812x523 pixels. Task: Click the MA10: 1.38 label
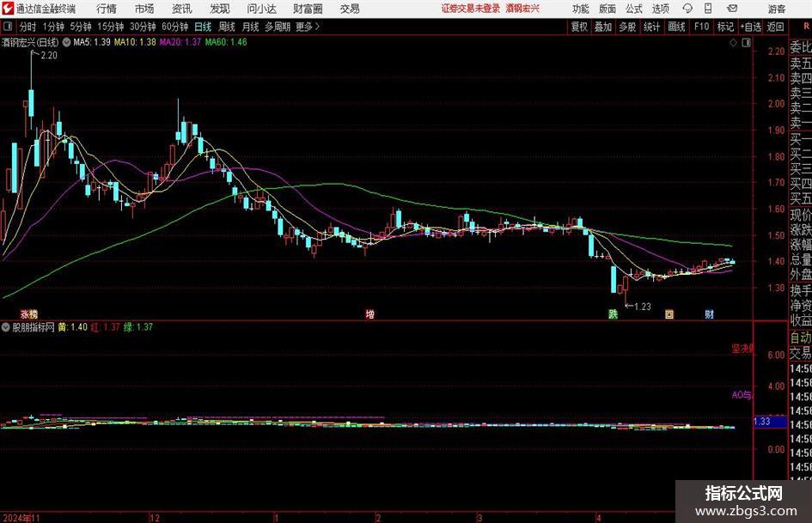tap(135, 42)
